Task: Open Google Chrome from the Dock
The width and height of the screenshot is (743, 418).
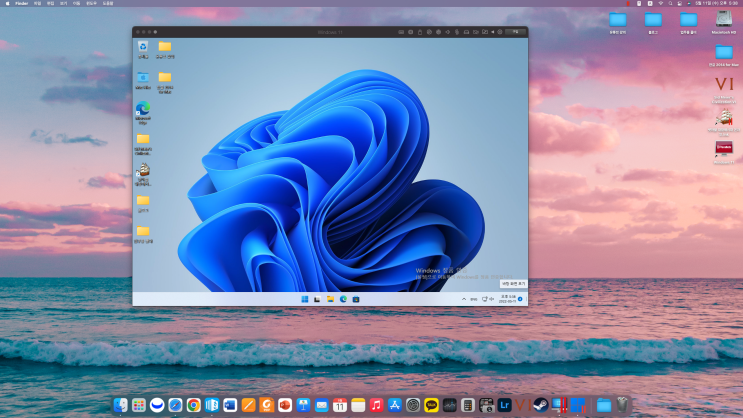Action: point(193,405)
